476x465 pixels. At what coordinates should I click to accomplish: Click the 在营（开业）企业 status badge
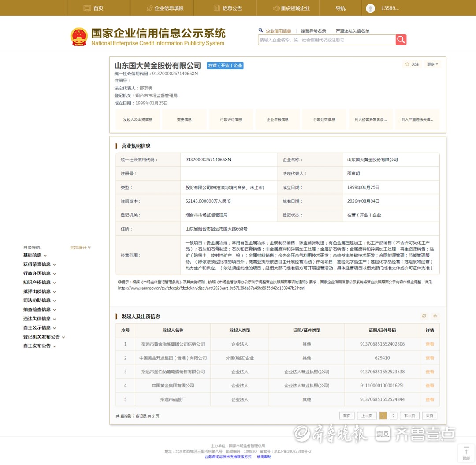[225, 66]
